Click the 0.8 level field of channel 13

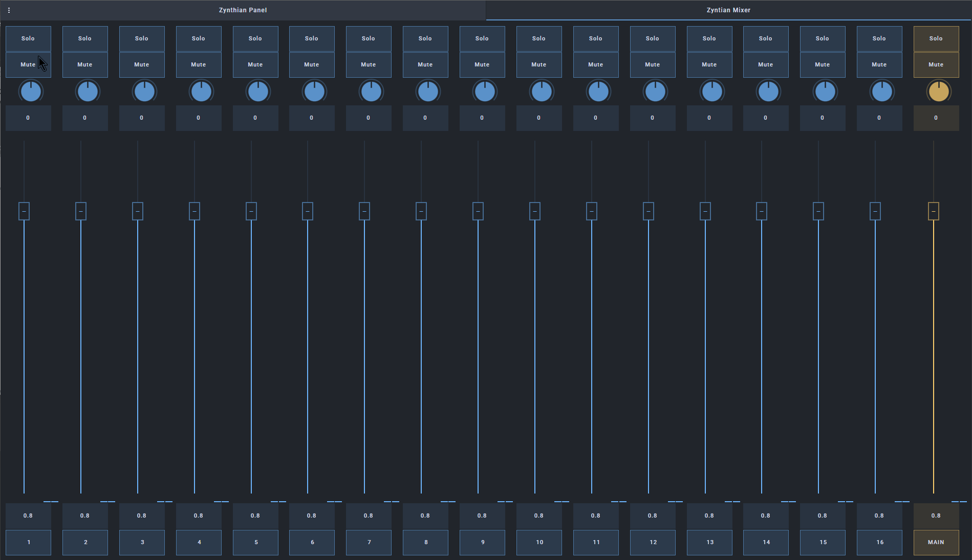pos(709,516)
